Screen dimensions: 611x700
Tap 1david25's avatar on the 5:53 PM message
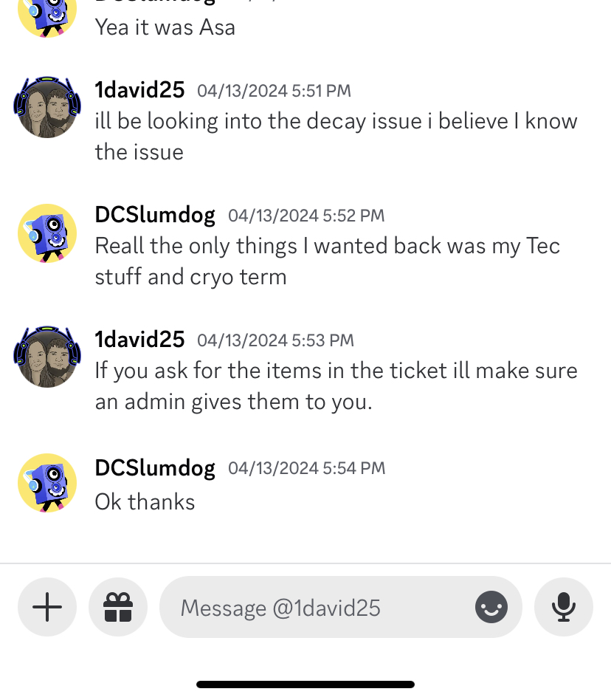click(47, 357)
